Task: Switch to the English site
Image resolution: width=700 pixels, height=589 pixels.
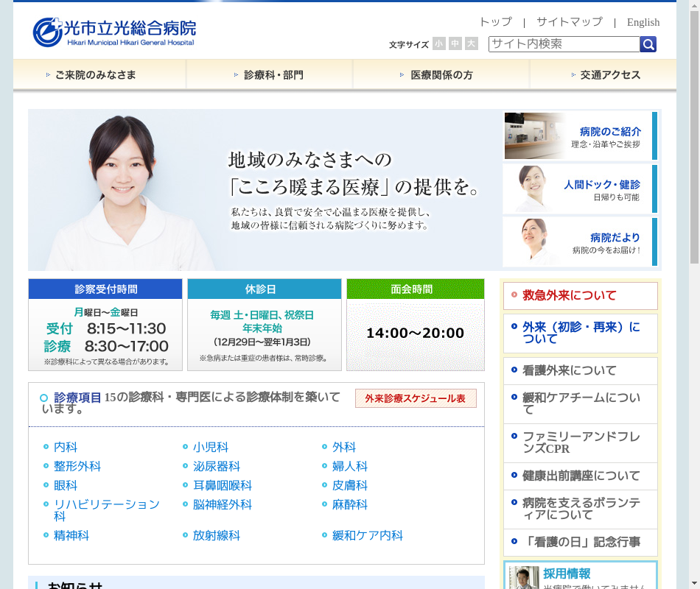Action: (643, 22)
